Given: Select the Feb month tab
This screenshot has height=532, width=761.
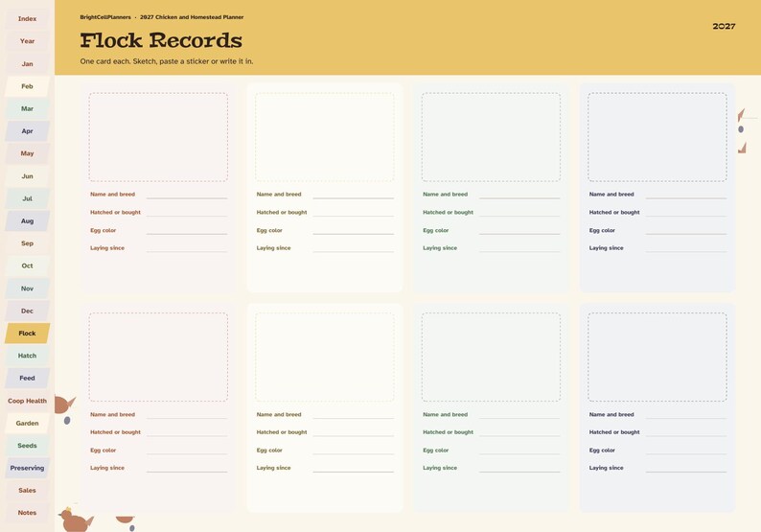Looking at the screenshot, I should coord(27,86).
